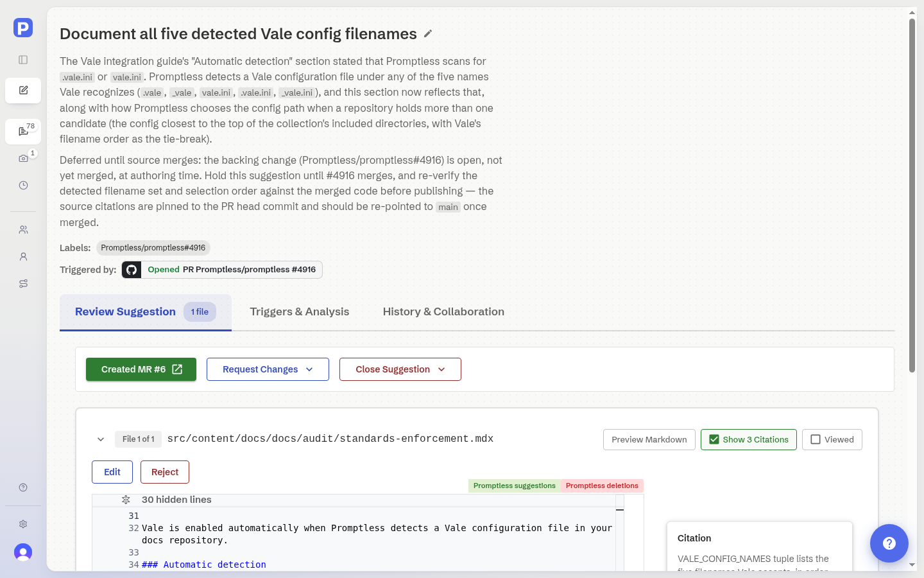Click the 'Promptless deletions' legend label
Screen dimensions: 924x578
coord(602,486)
